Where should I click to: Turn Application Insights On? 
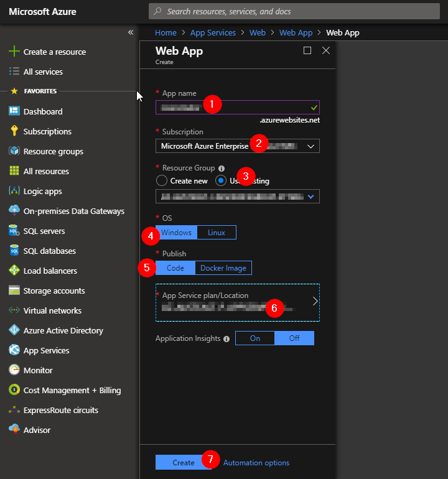pos(255,338)
